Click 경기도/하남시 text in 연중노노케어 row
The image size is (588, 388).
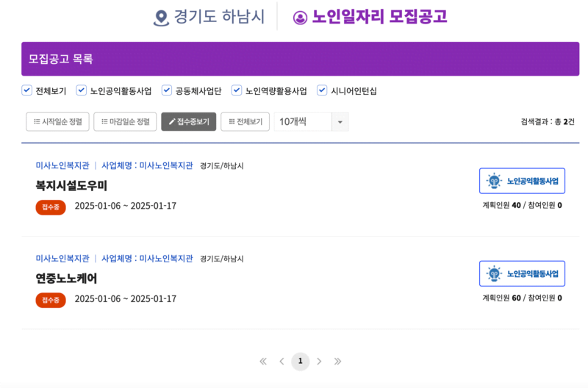coord(222,259)
